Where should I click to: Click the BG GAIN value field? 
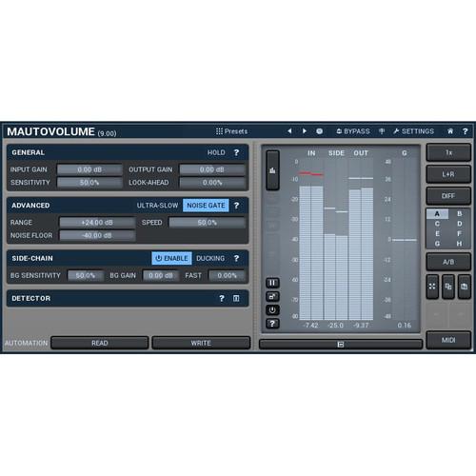coord(161,275)
